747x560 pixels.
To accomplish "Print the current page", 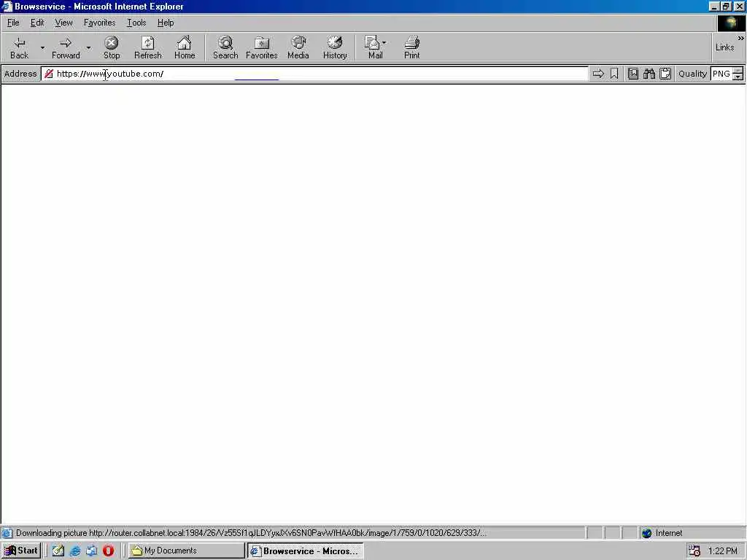I will coord(411,47).
